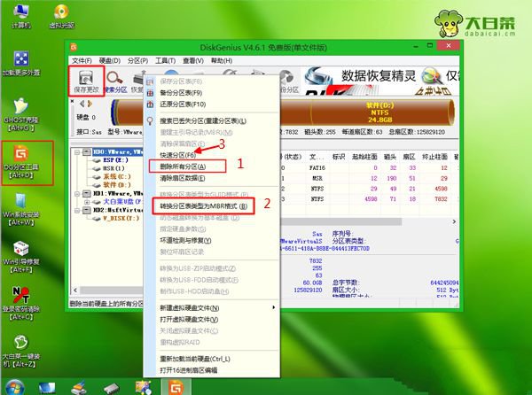Choose 清除扇区数据(E) menu entry
The height and width of the screenshot is (395, 532).
pyautogui.click(x=182, y=178)
